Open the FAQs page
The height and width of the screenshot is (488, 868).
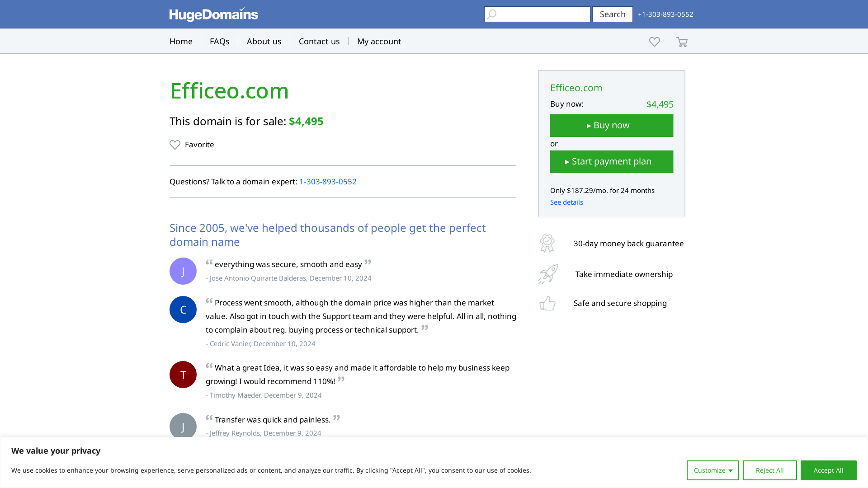coord(219,41)
